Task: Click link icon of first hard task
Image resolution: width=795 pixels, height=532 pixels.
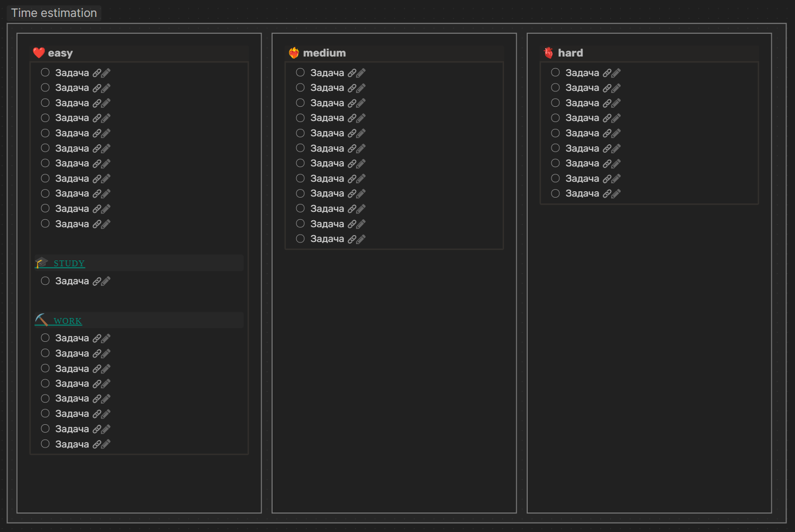Action: pyautogui.click(x=607, y=73)
